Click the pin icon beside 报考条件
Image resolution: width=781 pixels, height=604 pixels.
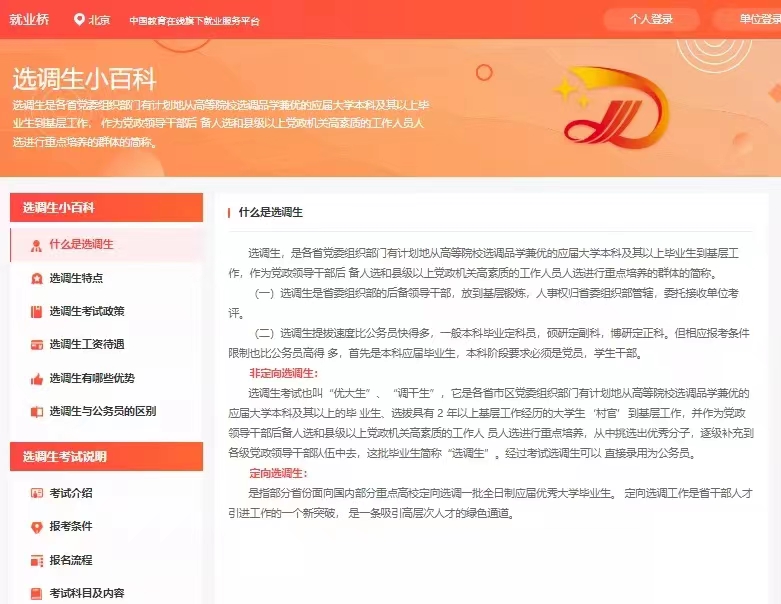click(x=36, y=526)
